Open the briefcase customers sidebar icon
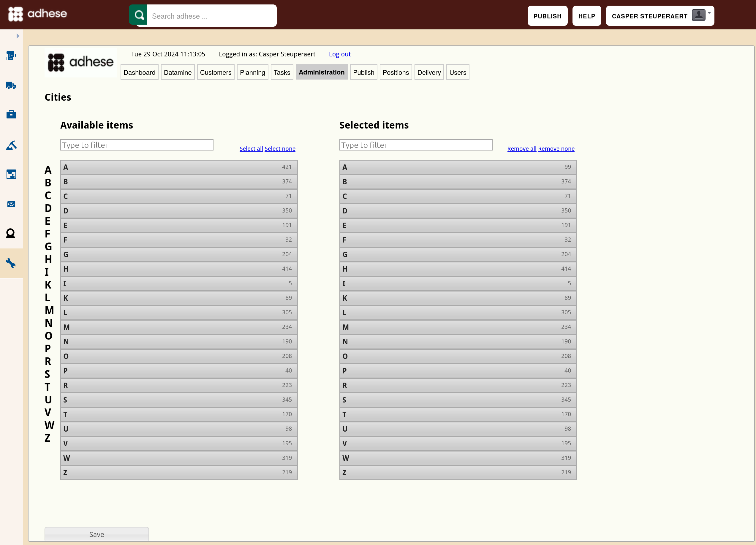 pyautogui.click(x=11, y=115)
